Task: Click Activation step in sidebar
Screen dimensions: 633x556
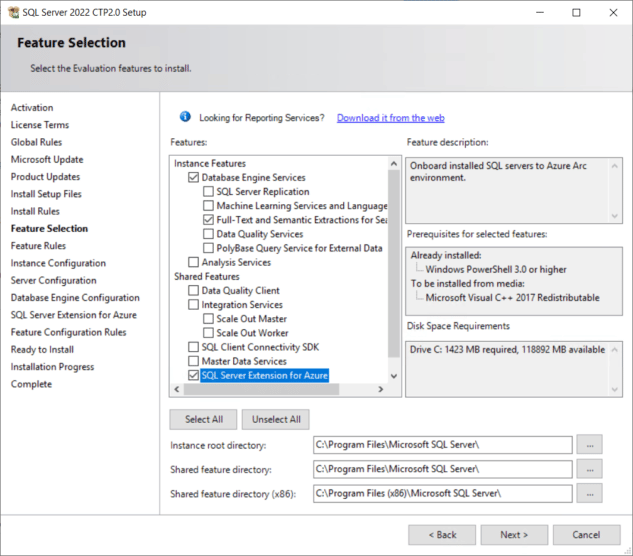Action: [x=32, y=107]
